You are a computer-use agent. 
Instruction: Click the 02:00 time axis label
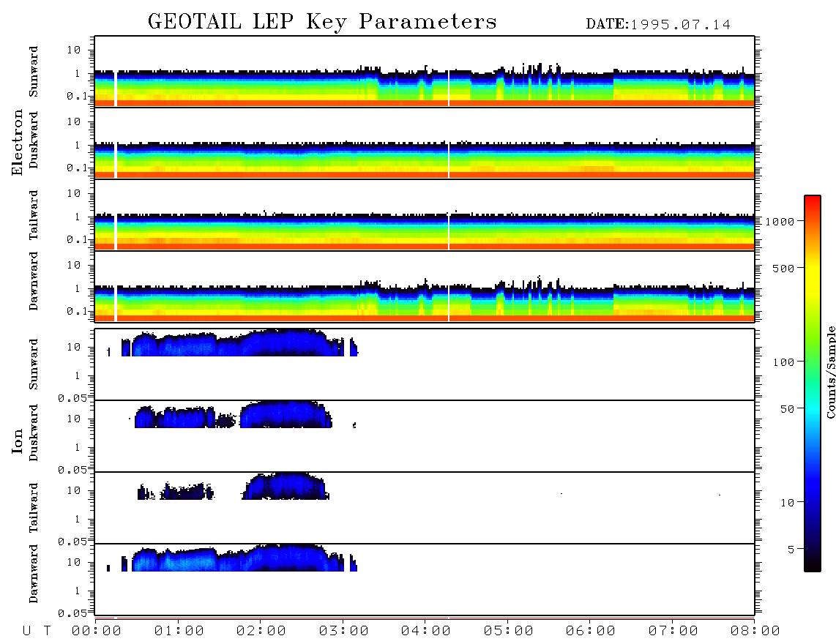point(261,631)
